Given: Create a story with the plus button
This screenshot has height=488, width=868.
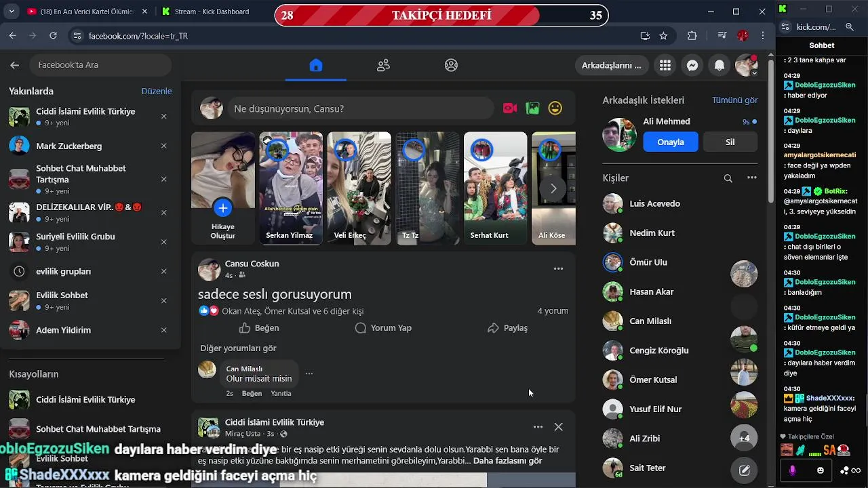Looking at the screenshot, I should click(x=222, y=207).
